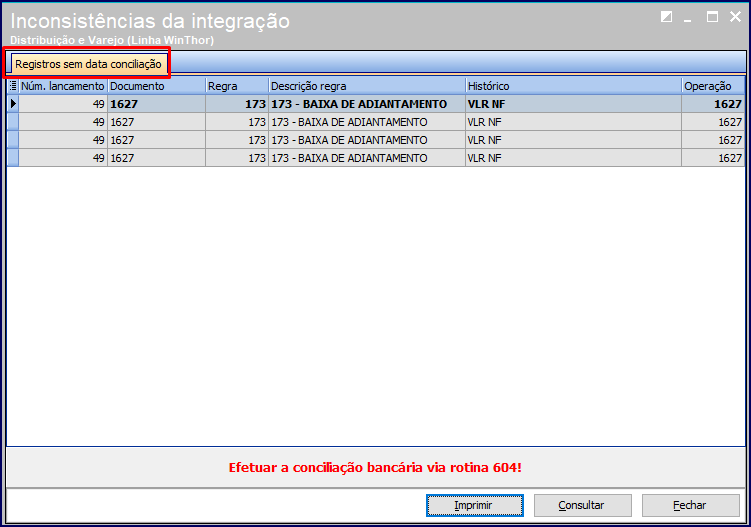Click the Imprimir button
Image resolution: width=751 pixels, height=527 pixels.
click(x=475, y=505)
